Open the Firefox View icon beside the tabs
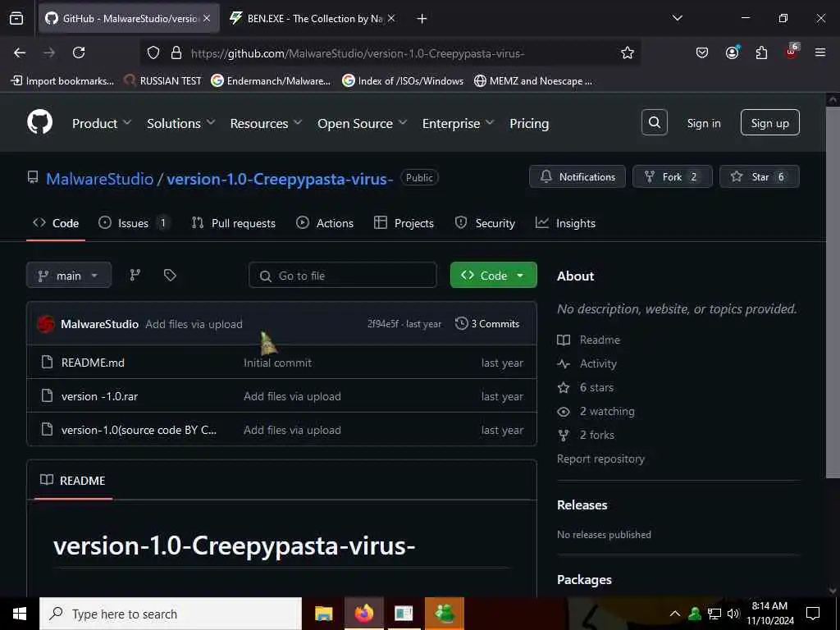Image resolution: width=840 pixels, height=630 pixels. point(16,18)
